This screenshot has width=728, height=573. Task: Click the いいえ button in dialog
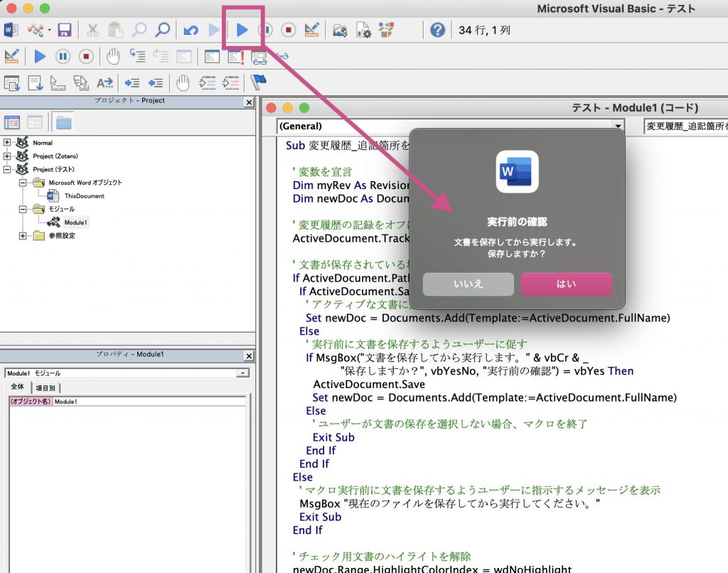pyautogui.click(x=468, y=284)
